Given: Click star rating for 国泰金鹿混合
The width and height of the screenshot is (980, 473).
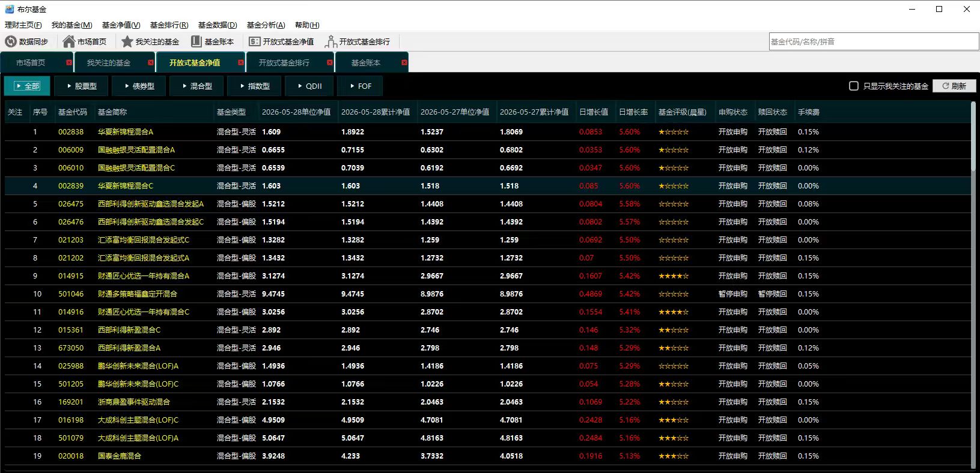Looking at the screenshot, I should [x=674, y=456].
